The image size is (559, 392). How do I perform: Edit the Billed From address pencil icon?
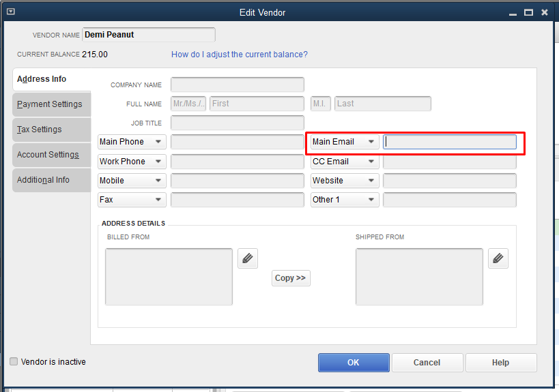tap(247, 258)
